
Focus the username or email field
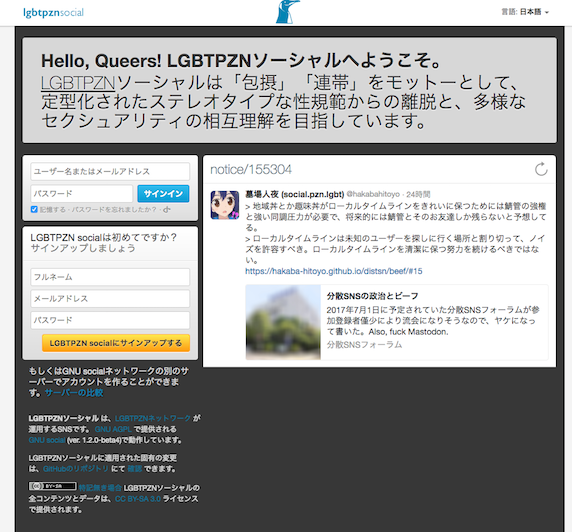110,171
